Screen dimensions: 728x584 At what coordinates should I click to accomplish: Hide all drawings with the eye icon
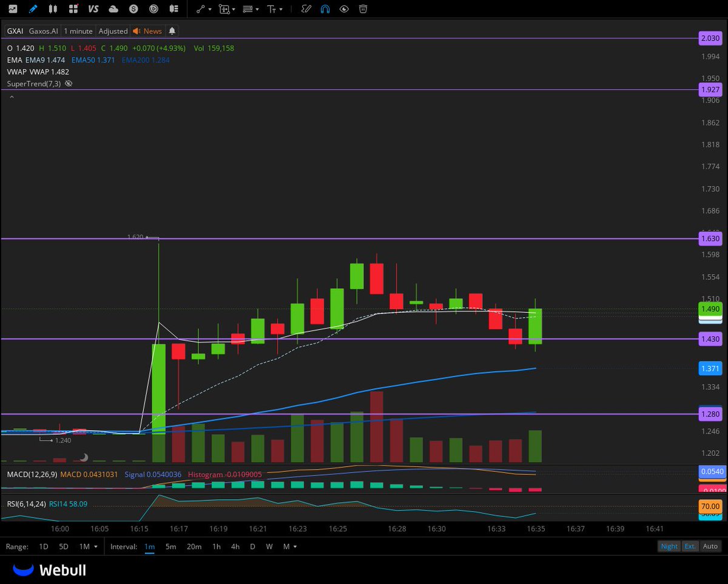(x=344, y=8)
